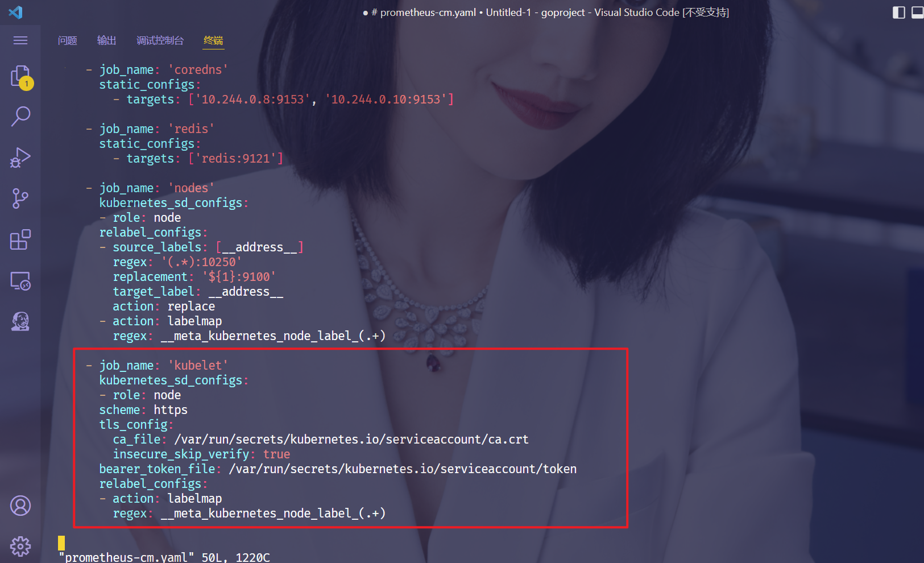Screen dimensions: 924x563
Task: Open the Accounts icon near the bottom
Action: (20, 505)
